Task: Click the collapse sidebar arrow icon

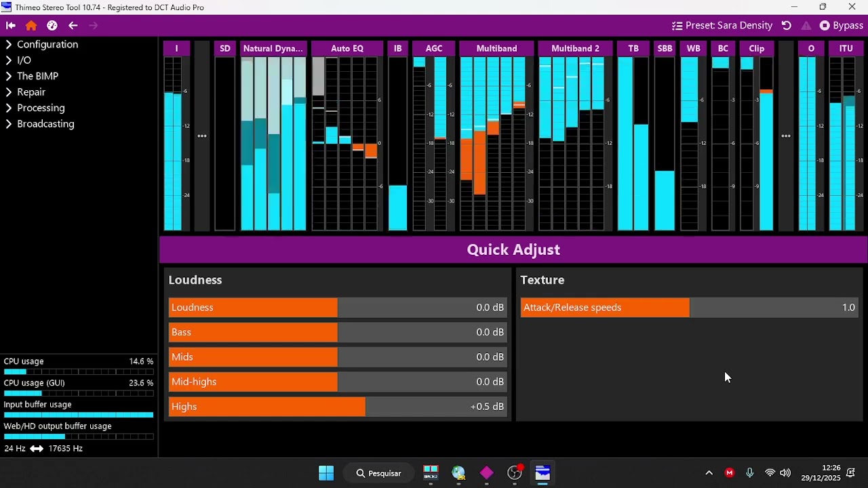Action: [x=10, y=26]
